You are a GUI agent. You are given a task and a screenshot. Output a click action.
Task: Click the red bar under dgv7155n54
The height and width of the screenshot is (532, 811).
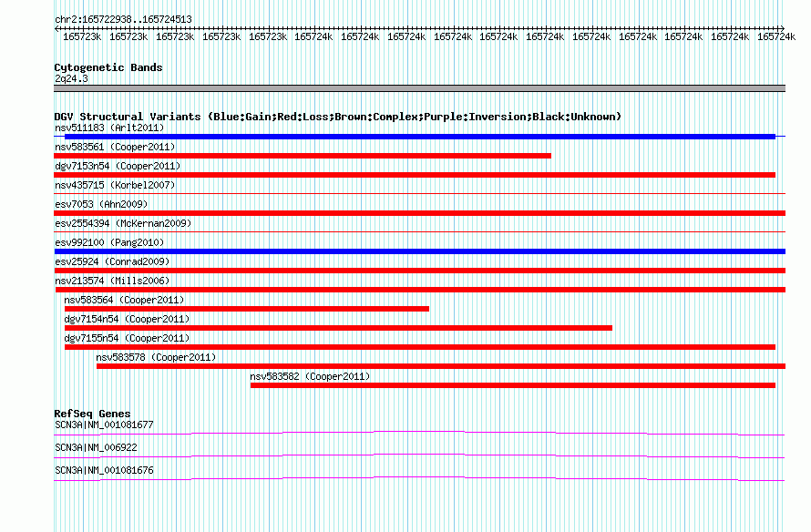click(420, 347)
